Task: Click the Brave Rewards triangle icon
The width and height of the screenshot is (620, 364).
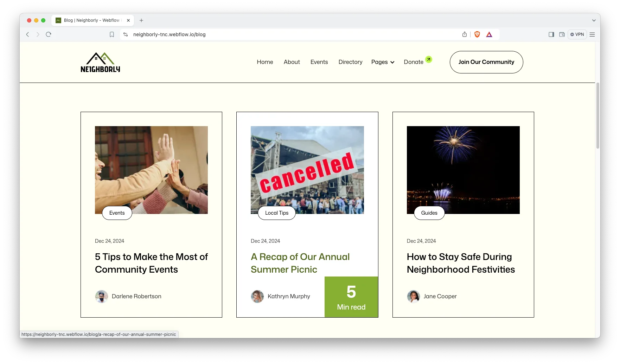Action: (489, 34)
